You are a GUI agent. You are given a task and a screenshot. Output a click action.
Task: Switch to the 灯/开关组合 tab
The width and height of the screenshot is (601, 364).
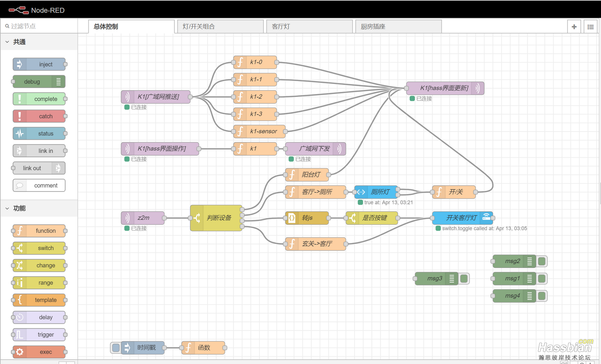(221, 26)
